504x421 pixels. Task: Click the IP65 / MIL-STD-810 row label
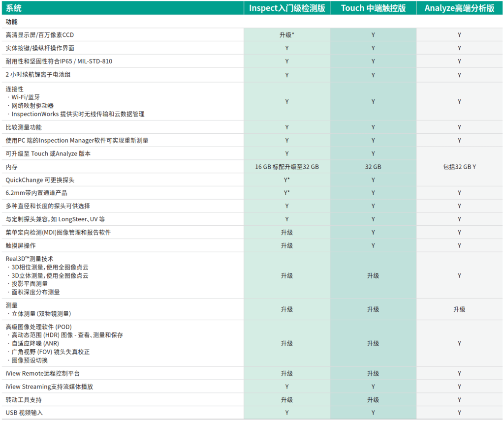59,61
